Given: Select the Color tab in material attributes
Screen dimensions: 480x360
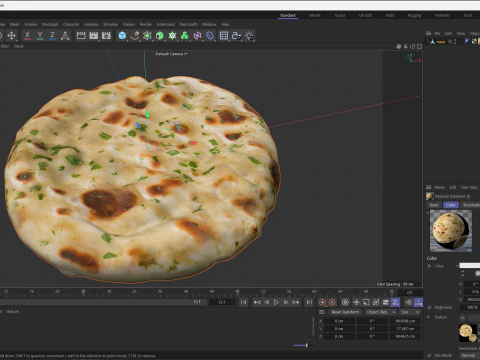Looking at the screenshot, I should [x=450, y=205].
